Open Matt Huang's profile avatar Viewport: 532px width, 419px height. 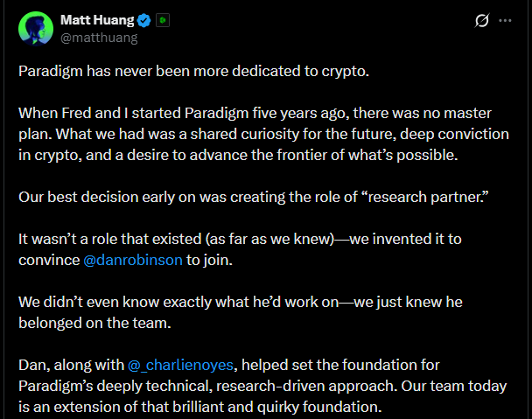pyautogui.click(x=36, y=29)
